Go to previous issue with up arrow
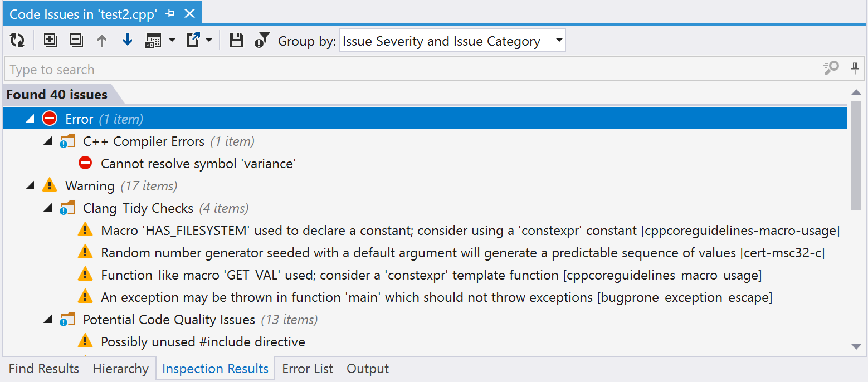868x382 pixels. point(103,40)
